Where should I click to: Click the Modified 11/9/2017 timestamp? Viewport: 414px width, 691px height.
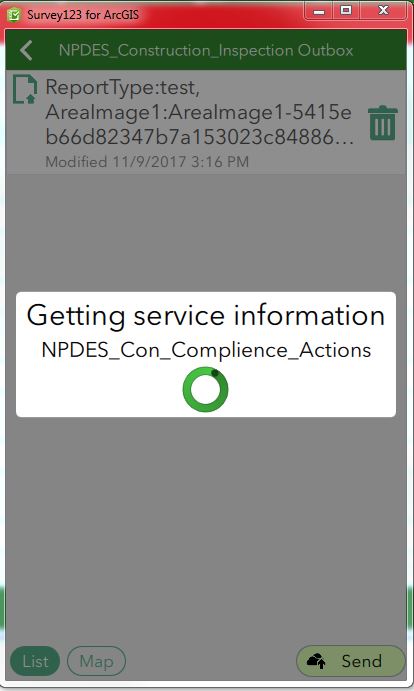click(x=147, y=162)
